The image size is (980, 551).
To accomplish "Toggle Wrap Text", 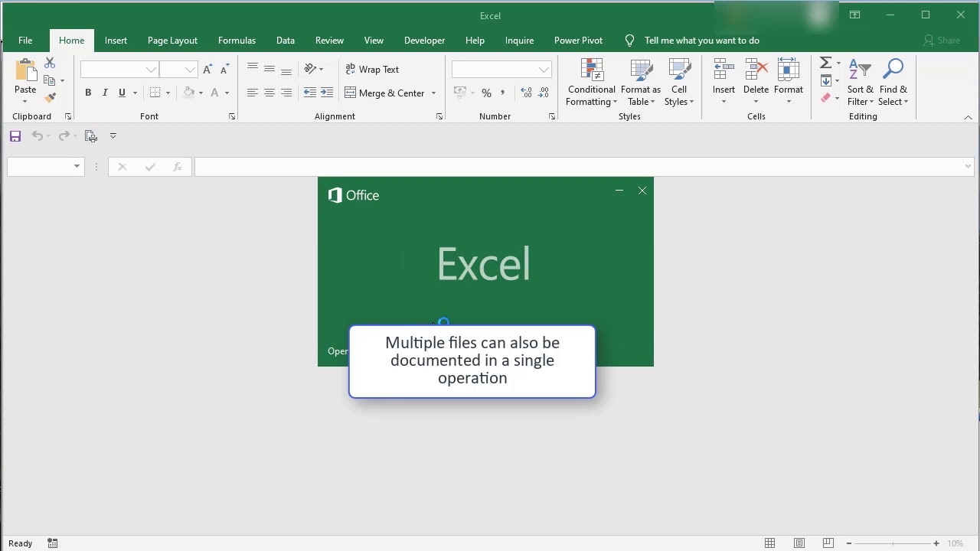I will click(372, 70).
